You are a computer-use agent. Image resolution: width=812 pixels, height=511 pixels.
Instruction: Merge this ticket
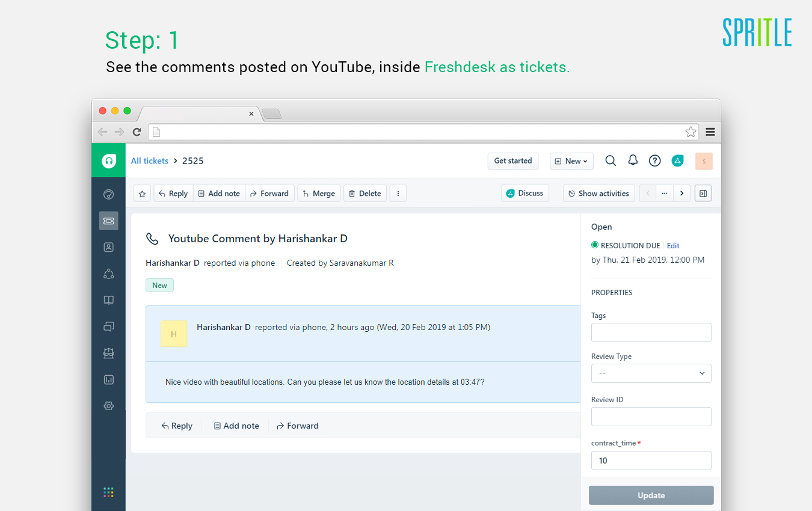pyautogui.click(x=319, y=194)
